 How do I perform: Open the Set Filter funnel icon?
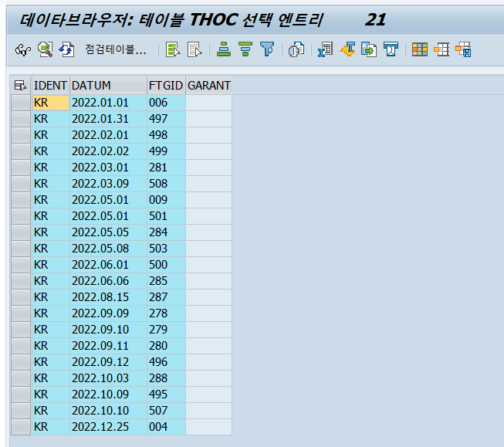pyautogui.click(x=267, y=49)
